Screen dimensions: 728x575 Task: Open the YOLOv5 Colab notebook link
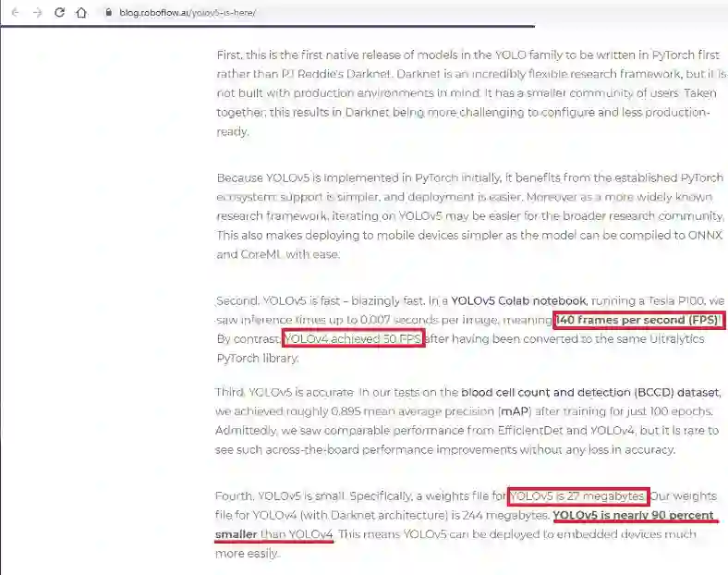[x=519, y=301]
